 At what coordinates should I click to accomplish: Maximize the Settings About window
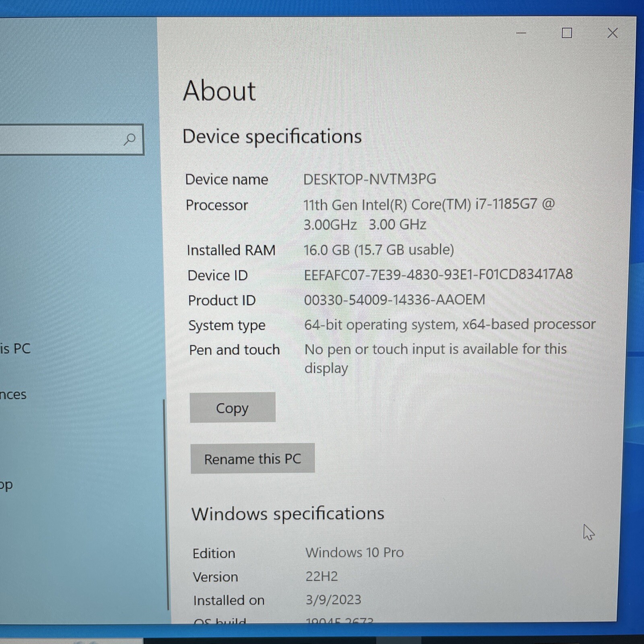pyautogui.click(x=567, y=33)
